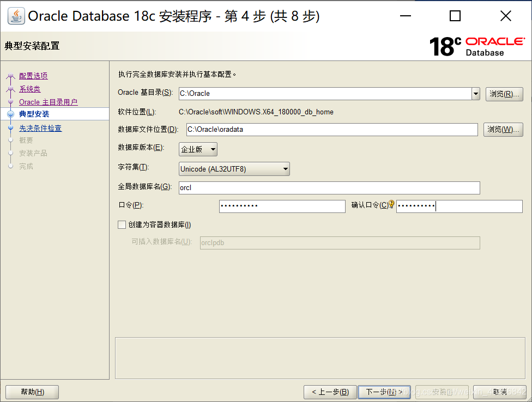
Task: Click the disabled orclpdb pluggable database field
Action: click(340, 243)
